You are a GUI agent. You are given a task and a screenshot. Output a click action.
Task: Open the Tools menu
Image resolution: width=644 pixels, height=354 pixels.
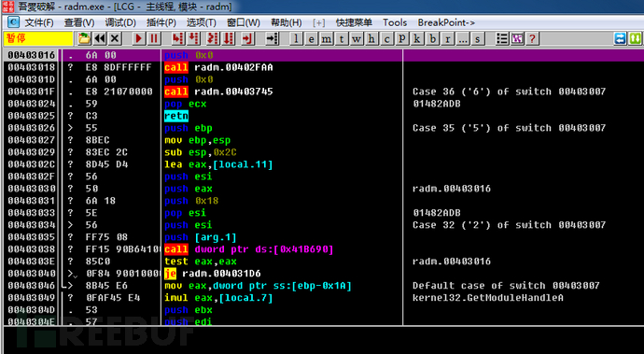point(395,22)
